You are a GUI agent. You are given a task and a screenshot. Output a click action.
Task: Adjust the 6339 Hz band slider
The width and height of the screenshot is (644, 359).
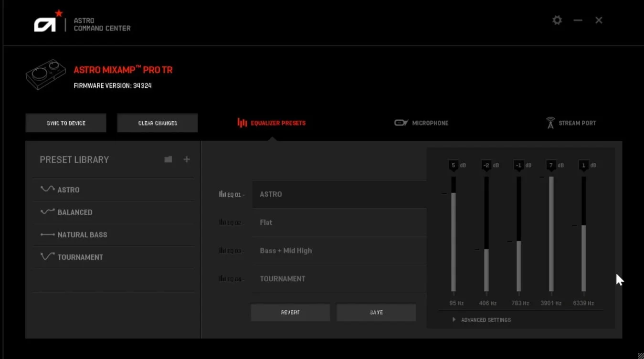(583, 234)
